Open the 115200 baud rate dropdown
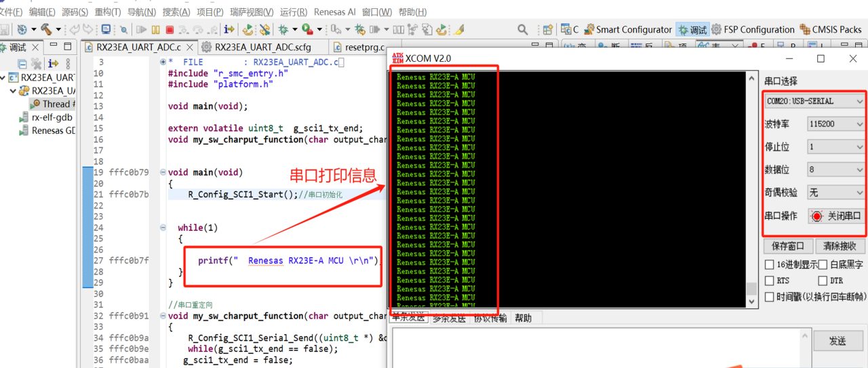This screenshot has height=368, width=868. tap(836, 124)
